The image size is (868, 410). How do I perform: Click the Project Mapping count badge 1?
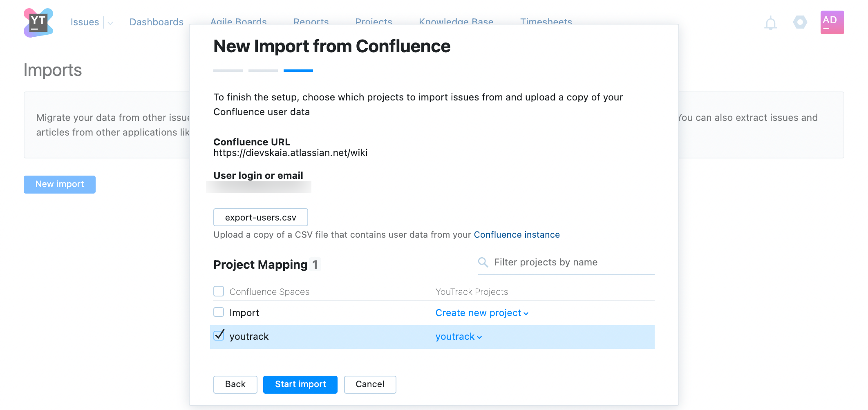tap(315, 265)
